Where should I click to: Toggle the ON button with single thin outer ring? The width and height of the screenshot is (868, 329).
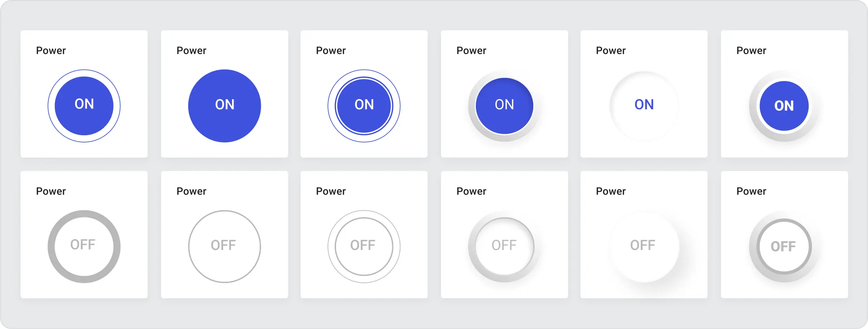tap(84, 106)
